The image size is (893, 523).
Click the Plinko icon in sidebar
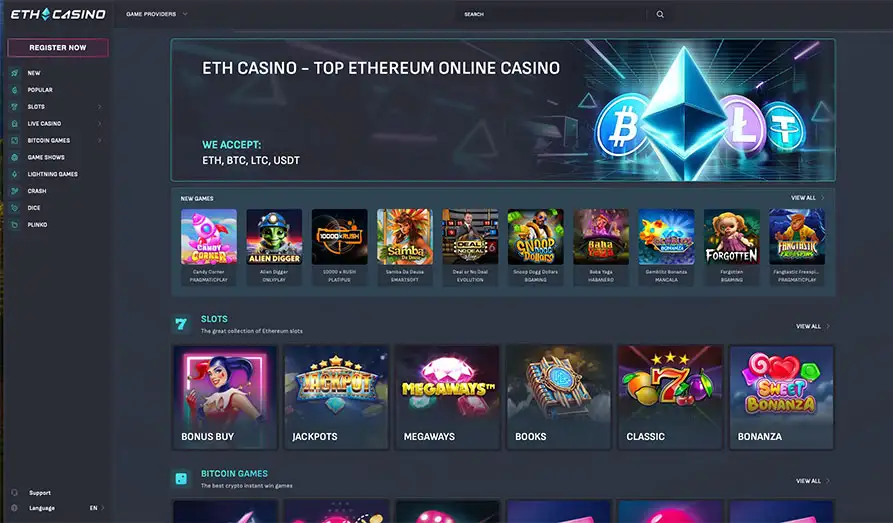tap(15, 224)
